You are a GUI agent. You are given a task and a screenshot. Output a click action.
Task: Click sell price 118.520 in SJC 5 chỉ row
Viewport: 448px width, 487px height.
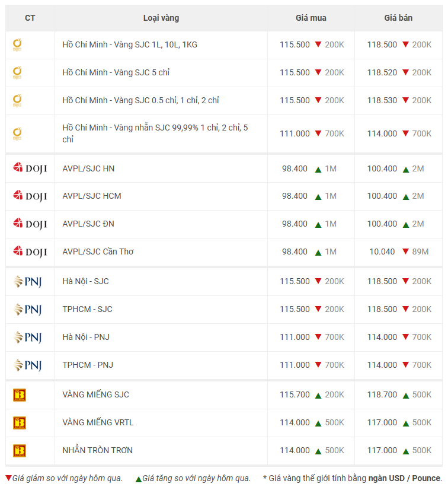pos(382,73)
